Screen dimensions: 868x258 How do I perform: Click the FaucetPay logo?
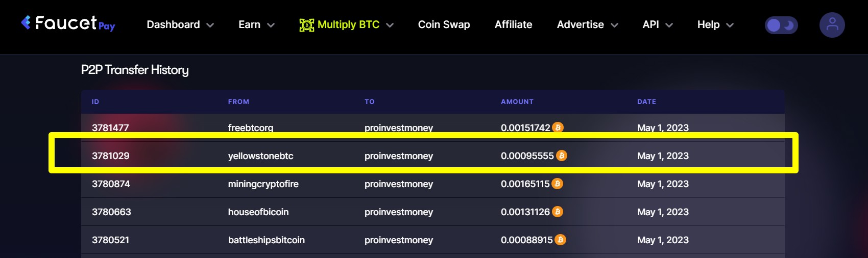(68, 23)
